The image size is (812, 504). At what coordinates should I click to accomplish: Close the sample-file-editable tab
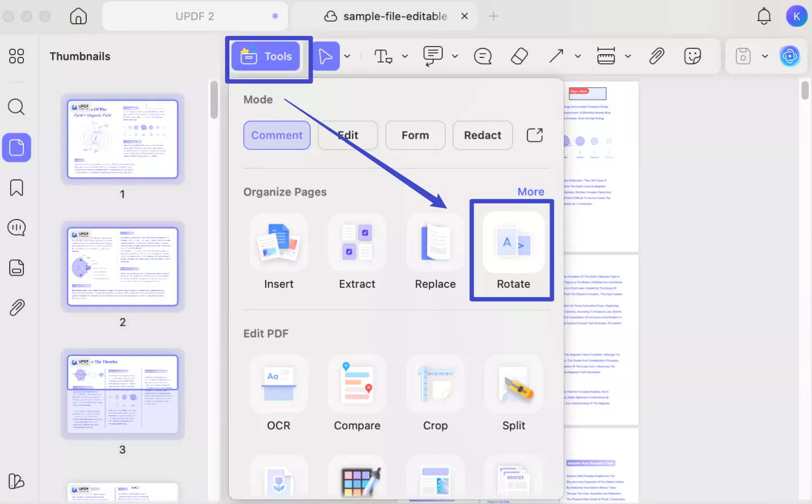click(x=465, y=16)
